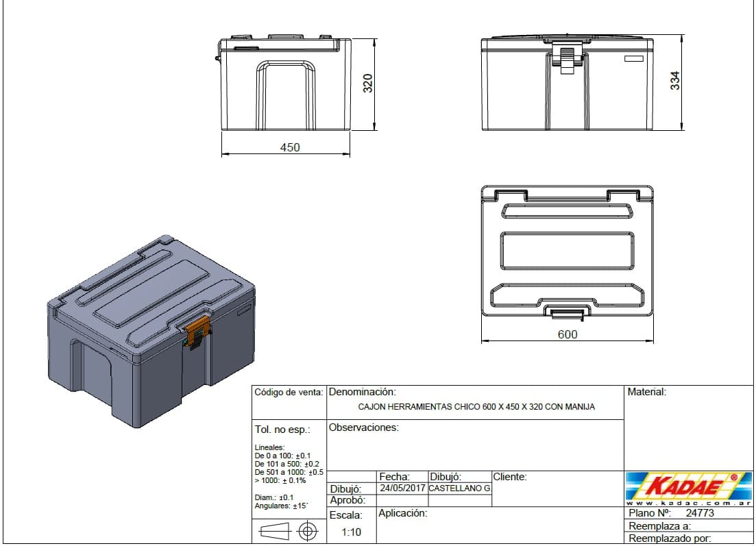
Task: Click the Denominación text CAJON HERRAMIENTAS CHICO
Action: pos(476,407)
